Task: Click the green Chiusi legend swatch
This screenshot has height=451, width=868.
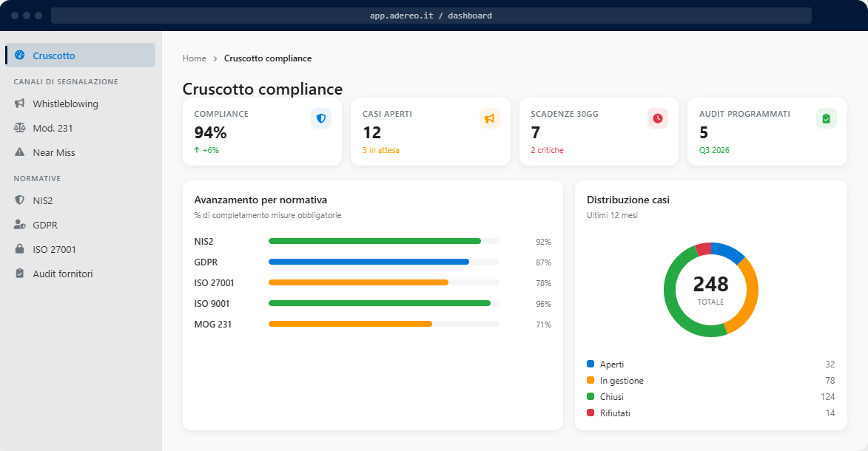Action: 590,396
